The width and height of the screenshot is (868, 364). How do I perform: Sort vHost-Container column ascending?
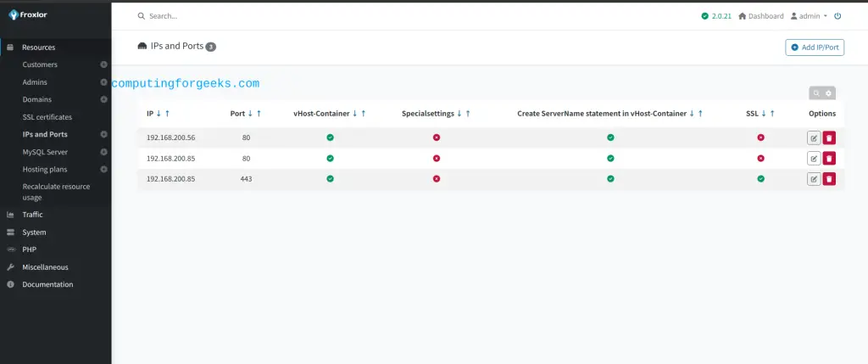tap(363, 113)
